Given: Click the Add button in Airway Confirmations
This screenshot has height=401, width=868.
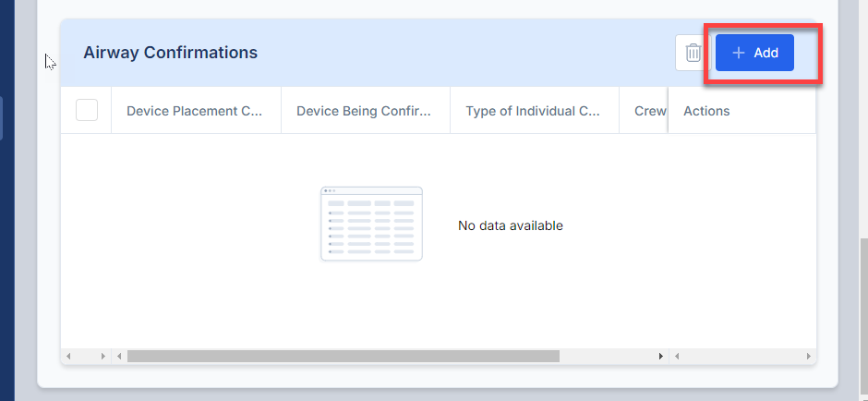Looking at the screenshot, I should [x=754, y=53].
